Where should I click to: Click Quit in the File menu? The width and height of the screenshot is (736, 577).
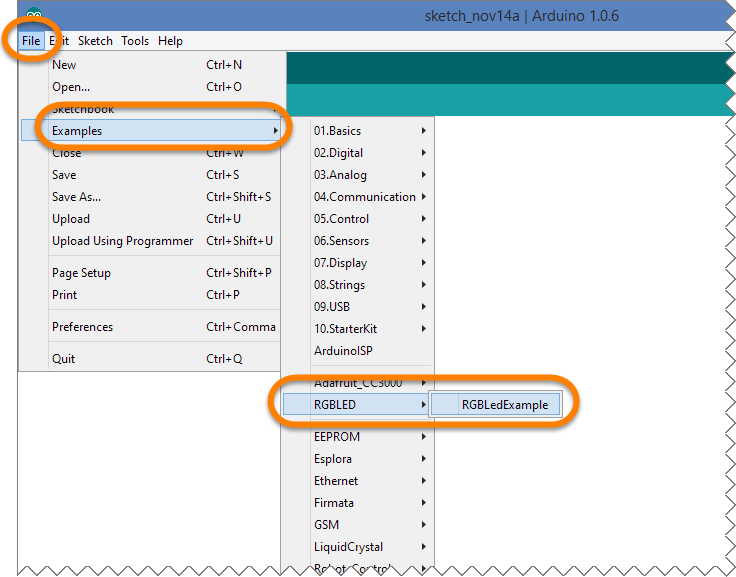pos(151,359)
